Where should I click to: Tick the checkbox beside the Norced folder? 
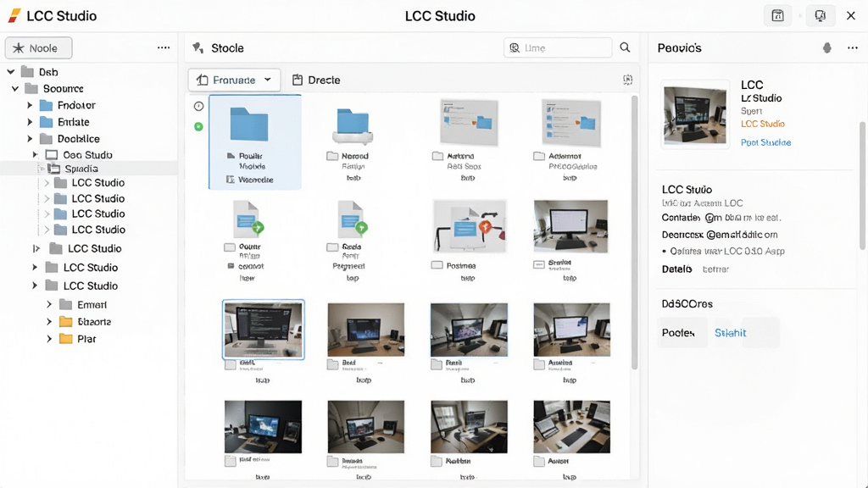click(332, 156)
